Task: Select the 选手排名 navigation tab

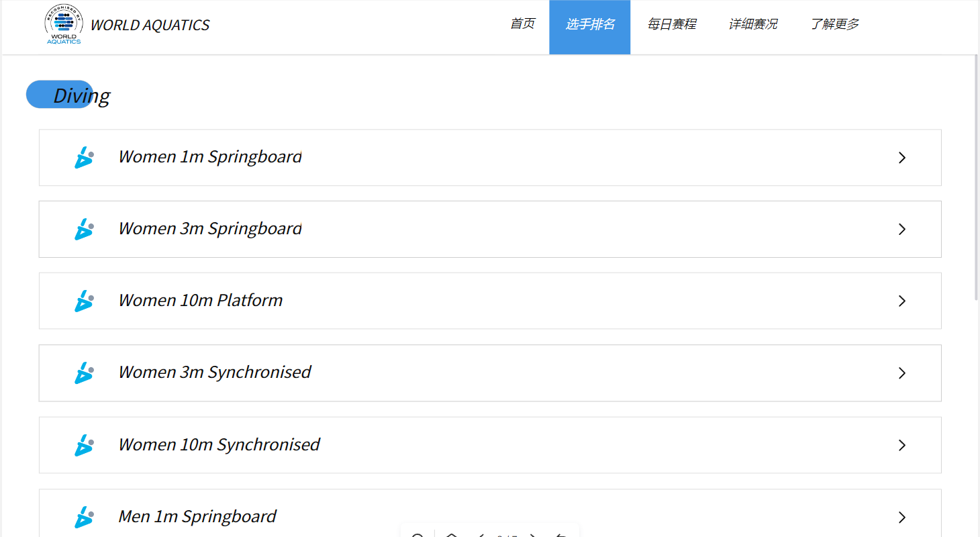Action: (590, 27)
